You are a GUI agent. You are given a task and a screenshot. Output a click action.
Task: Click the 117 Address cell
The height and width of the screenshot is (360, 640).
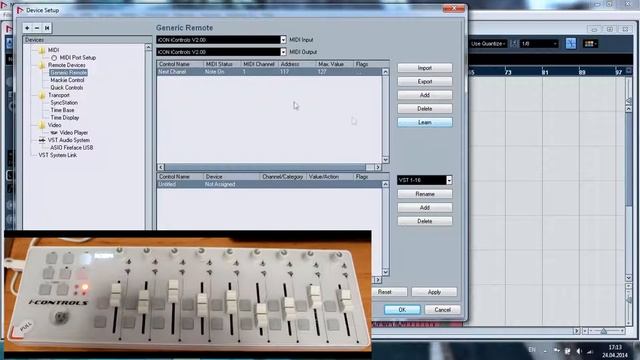click(x=284, y=72)
